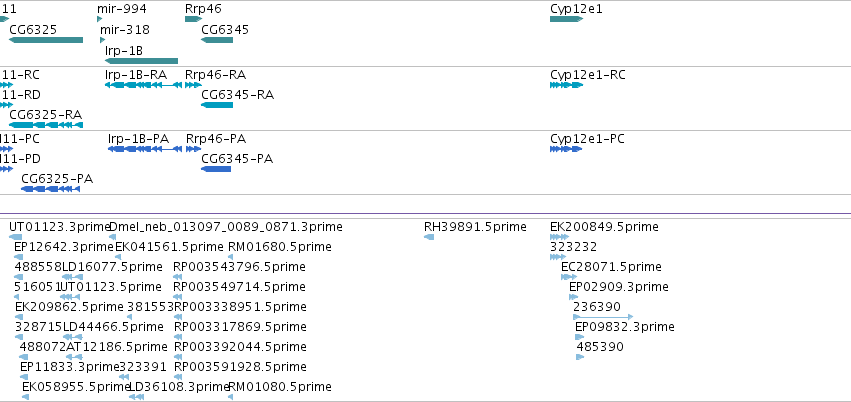Click the RP003392044.5prime EST label
This screenshot has height=402, width=851.
coord(240,347)
